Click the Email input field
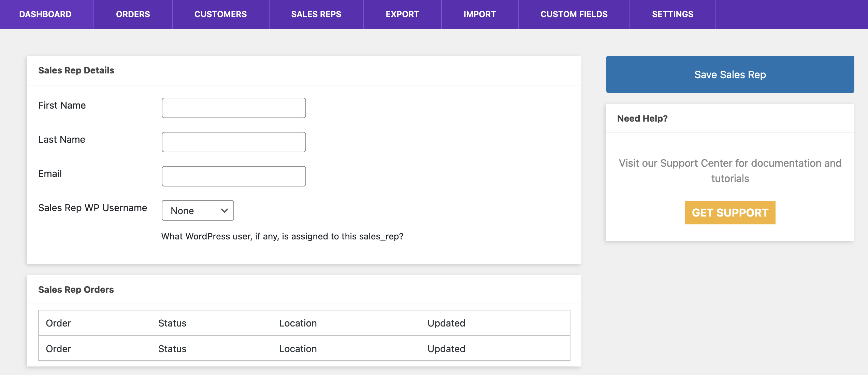 click(x=234, y=176)
